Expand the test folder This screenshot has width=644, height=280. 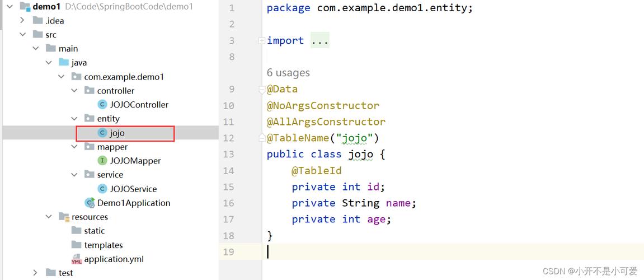tap(36, 273)
